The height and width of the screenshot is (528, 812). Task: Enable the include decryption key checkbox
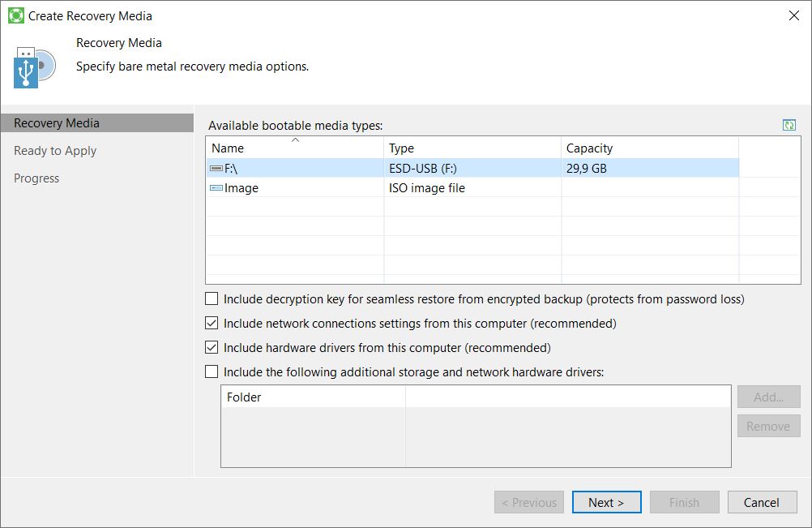(212, 299)
